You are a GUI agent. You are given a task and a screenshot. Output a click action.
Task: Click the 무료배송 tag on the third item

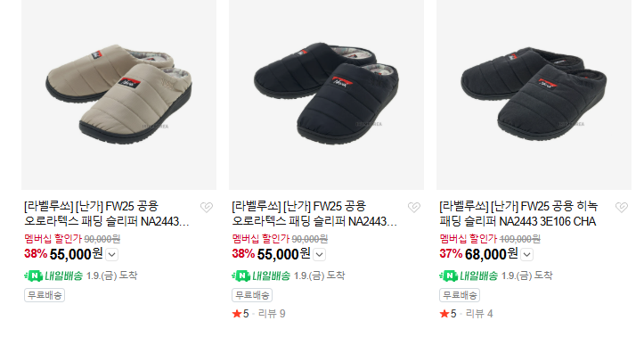coord(460,295)
